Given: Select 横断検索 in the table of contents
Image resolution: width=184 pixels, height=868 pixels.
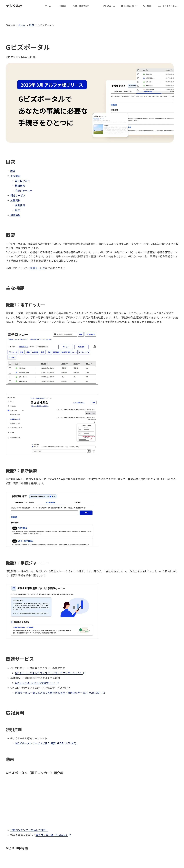Looking at the screenshot, I should tap(20, 186).
